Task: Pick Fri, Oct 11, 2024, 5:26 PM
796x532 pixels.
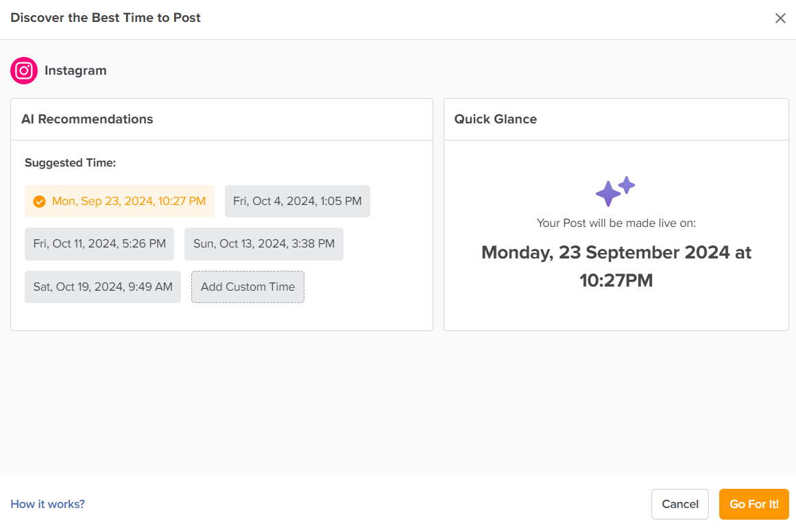Action: pyautogui.click(x=99, y=243)
